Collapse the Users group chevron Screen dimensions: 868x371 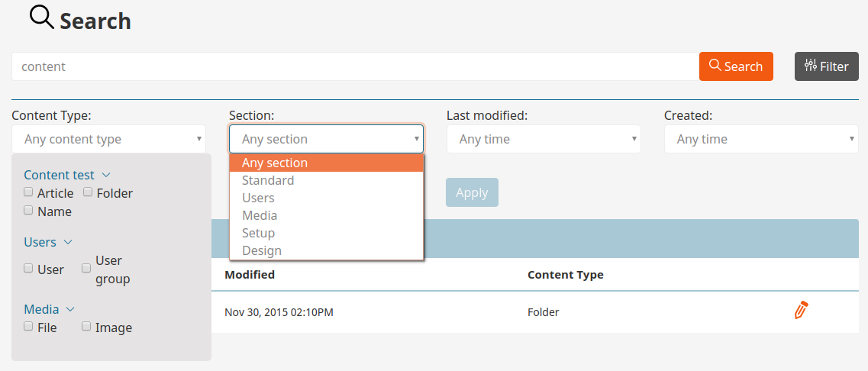click(68, 242)
